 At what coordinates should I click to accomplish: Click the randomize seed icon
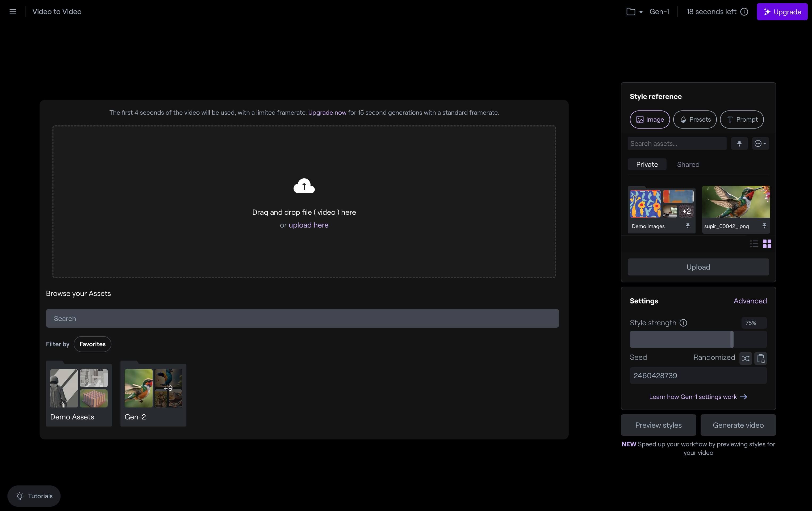coord(746,358)
